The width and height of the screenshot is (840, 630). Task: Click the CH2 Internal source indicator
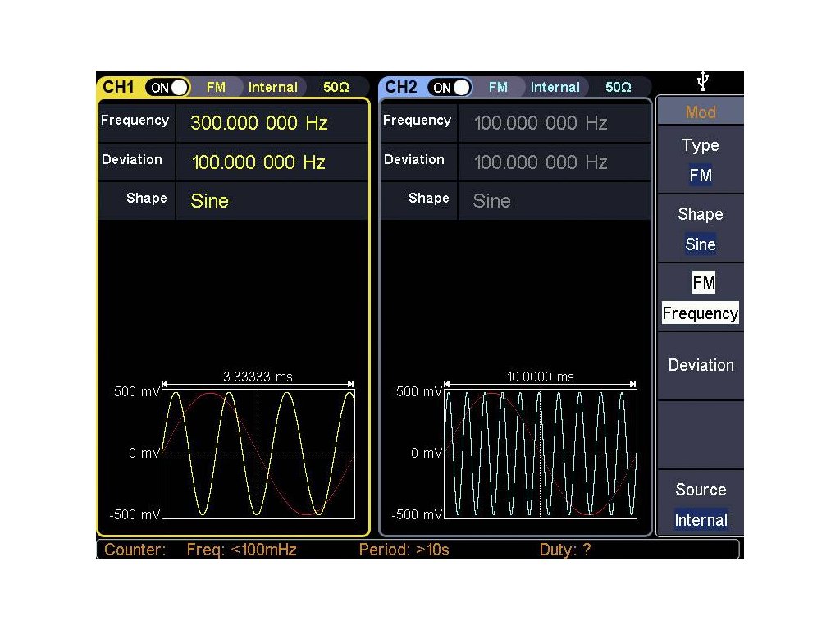[x=555, y=87]
